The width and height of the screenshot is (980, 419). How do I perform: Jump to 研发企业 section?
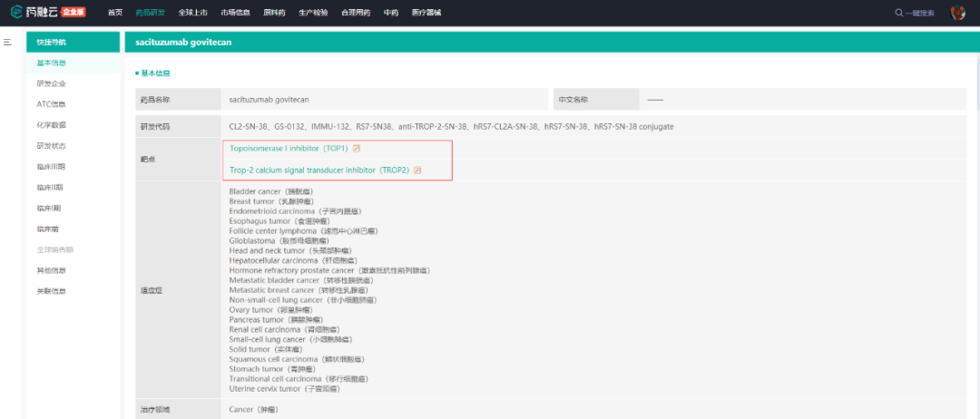[51, 83]
